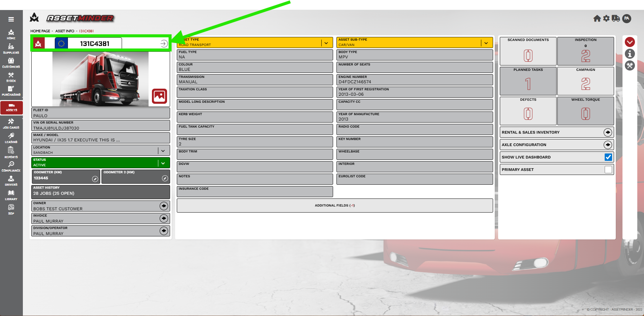Expand the Status dropdown
The width and height of the screenshot is (644, 316).
point(163,163)
